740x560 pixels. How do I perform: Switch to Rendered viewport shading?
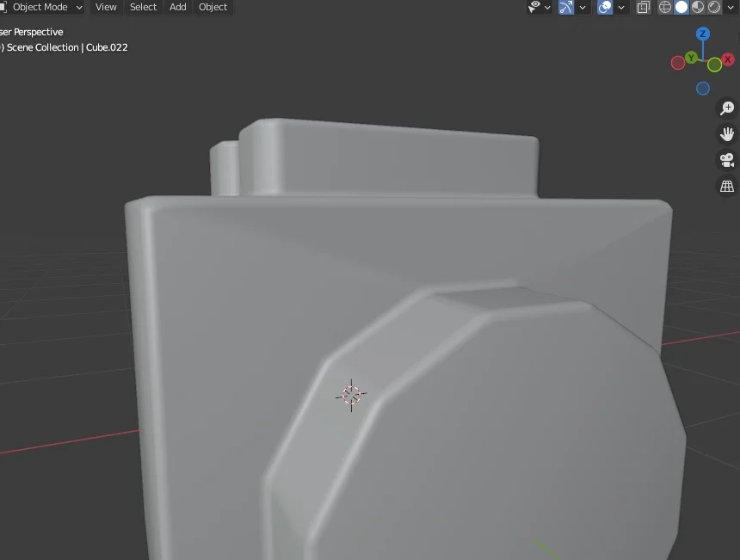(x=714, y=7)
